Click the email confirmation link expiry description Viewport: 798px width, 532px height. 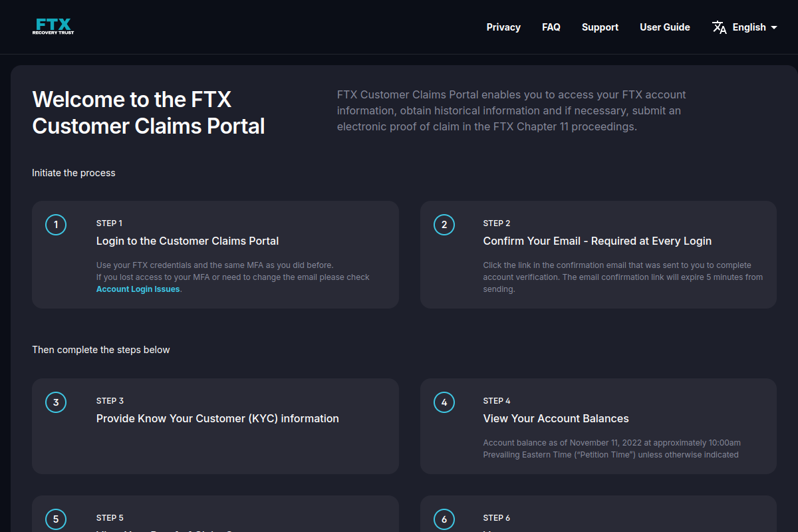point(623,277)
